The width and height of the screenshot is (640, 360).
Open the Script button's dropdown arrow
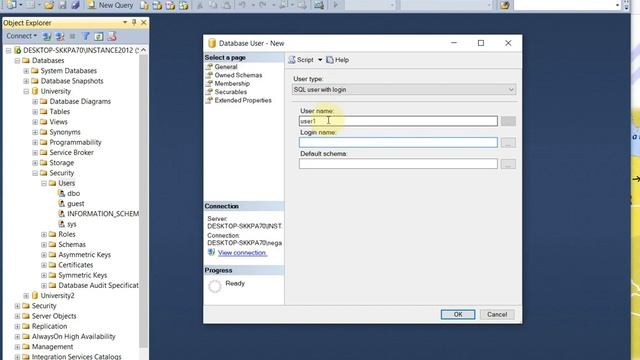(320, 60)
